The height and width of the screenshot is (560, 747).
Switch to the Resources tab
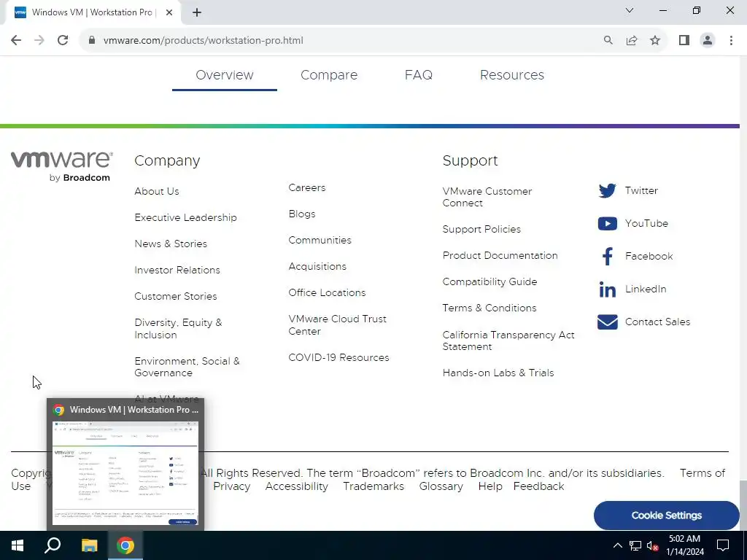pos(511,75)
